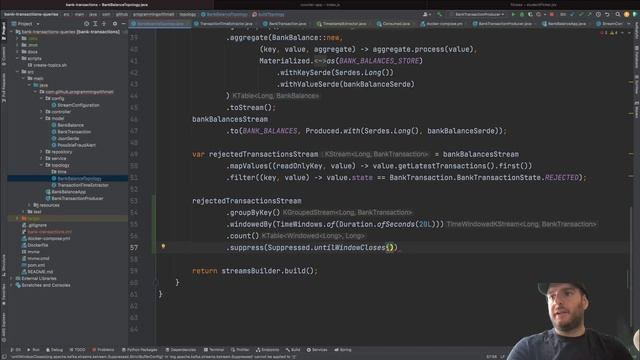Expand the repository package folder
Viewport: 640px width, 360px height.
click(41, 152)
